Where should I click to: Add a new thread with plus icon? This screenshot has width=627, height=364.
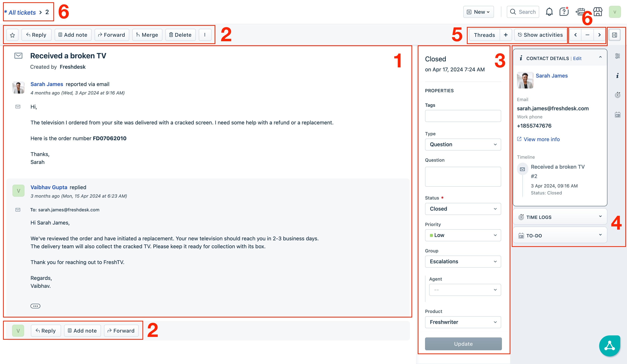506,35
